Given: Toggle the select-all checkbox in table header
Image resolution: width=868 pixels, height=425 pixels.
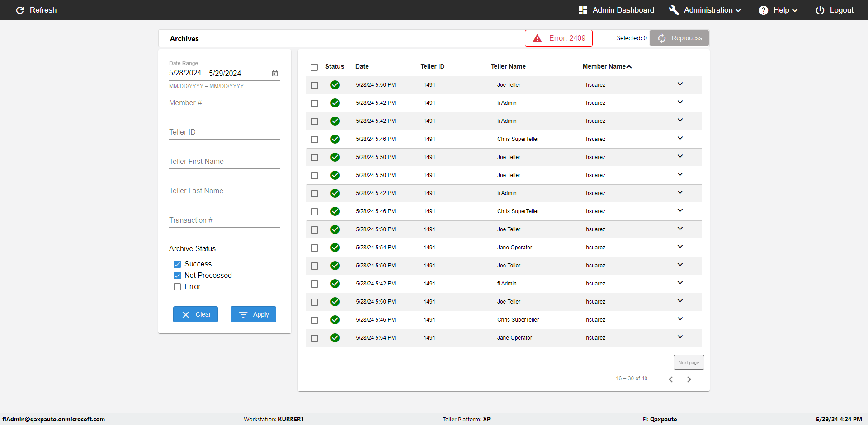Looking at the screenshot, I should [314, 67].
